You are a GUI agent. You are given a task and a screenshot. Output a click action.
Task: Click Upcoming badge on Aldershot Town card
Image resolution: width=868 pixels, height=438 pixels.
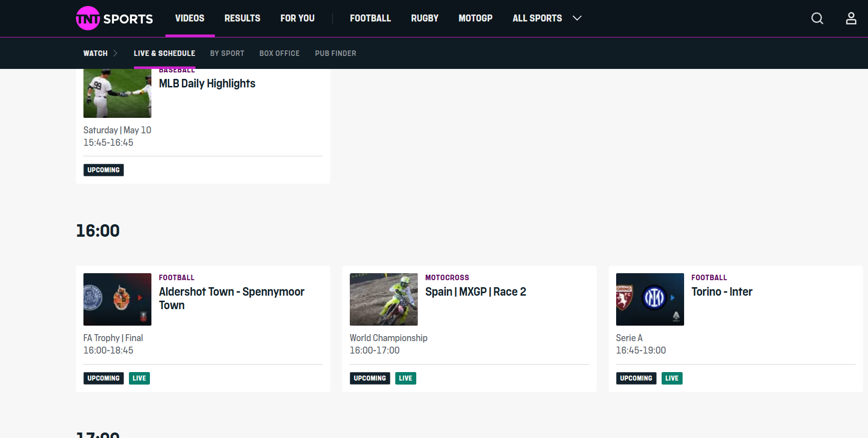pos(103,378)
